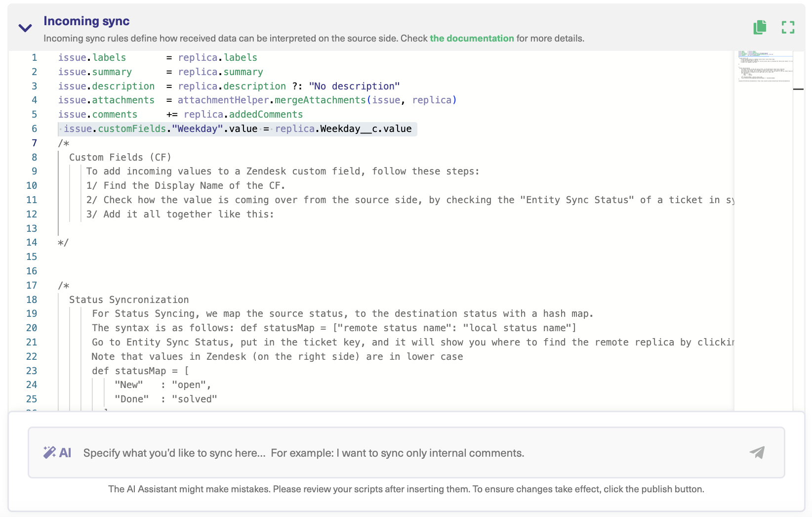Open the documentation link

(x=471, y=38)
